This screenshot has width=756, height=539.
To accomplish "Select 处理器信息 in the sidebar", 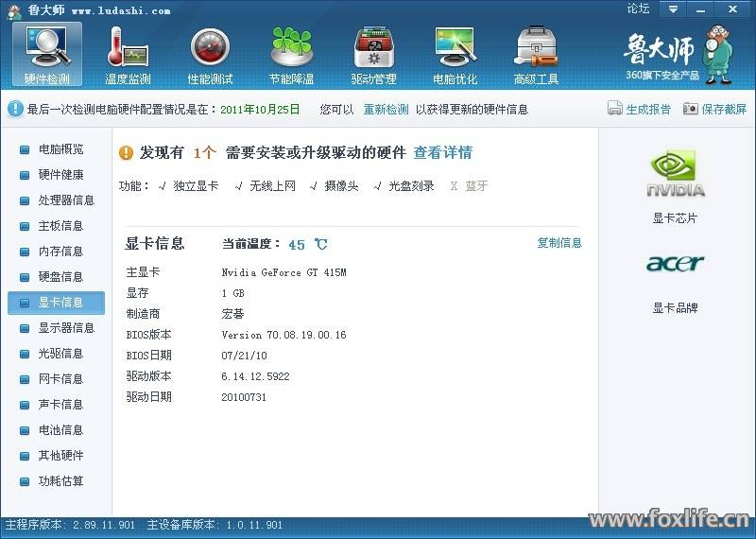I will click(66, 200).
